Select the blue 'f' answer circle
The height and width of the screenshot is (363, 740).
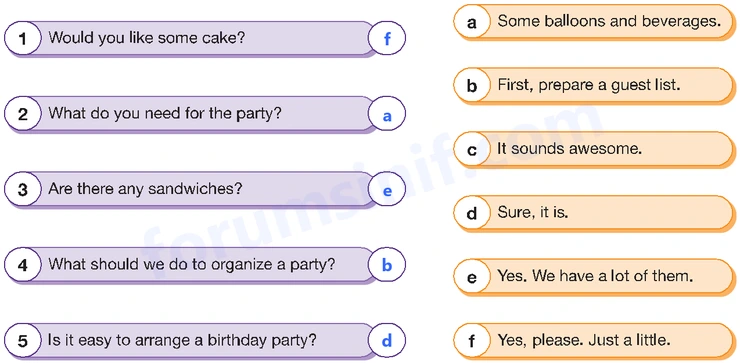click(x=387, y=38)
